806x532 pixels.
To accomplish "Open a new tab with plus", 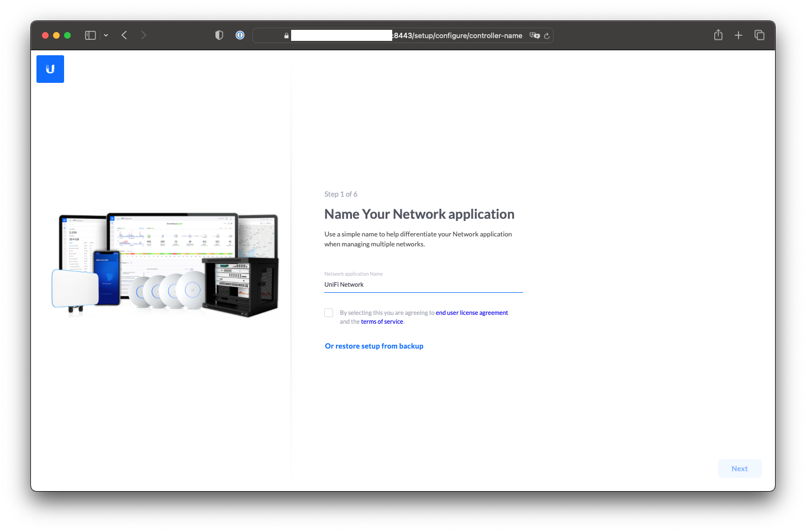I will click(x=739, y=35).
